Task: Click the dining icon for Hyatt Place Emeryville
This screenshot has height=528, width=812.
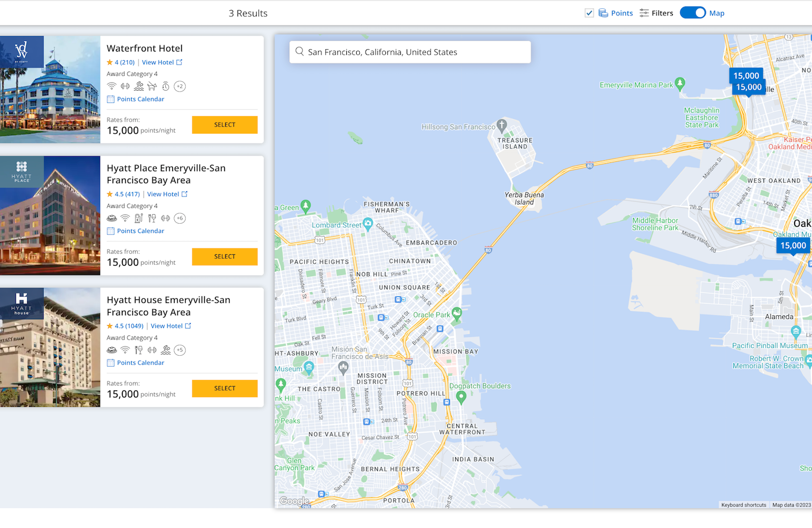Action: 152,218
